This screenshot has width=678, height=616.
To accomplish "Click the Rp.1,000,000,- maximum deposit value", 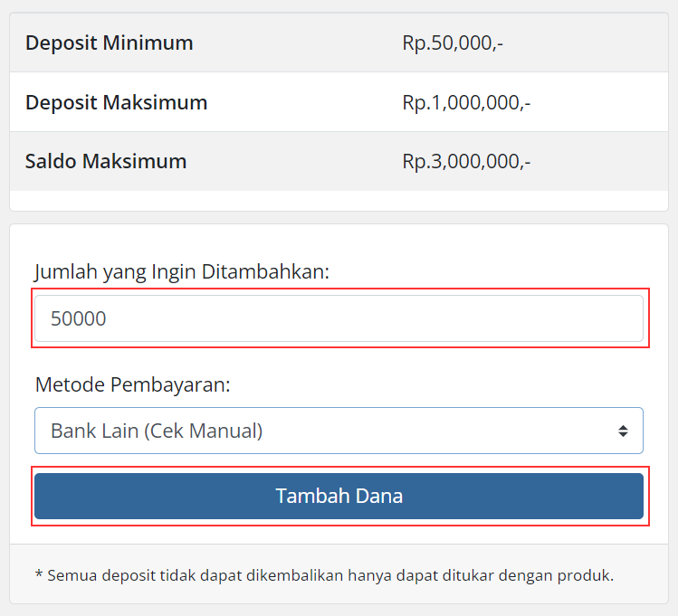I will (466, 102).
